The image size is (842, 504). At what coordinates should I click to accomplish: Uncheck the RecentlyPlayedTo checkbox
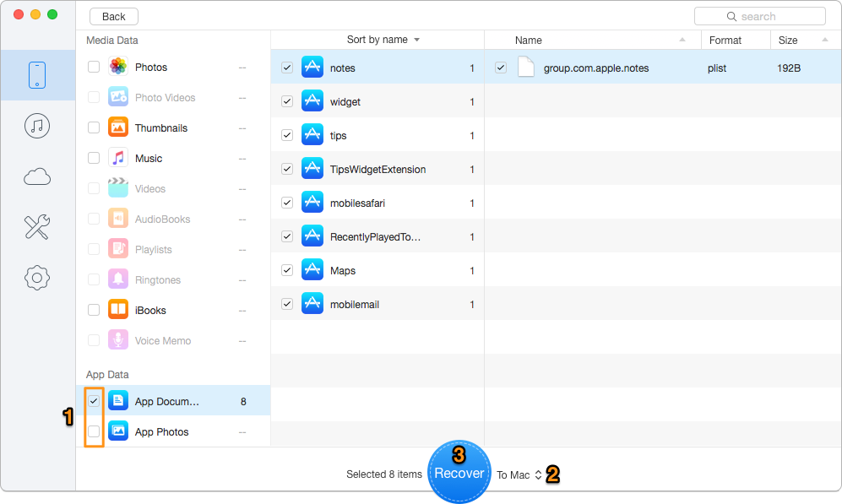(287, 236)
